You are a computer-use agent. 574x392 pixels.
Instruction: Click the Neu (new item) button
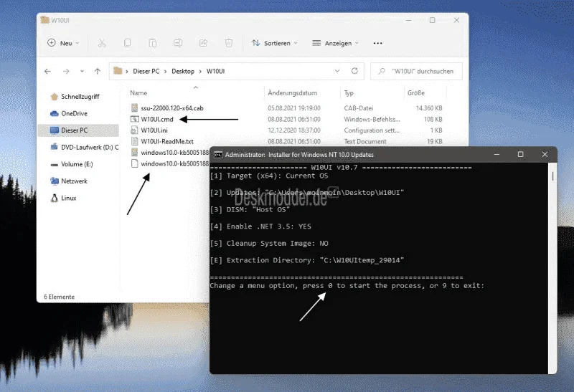coord(63,43)
